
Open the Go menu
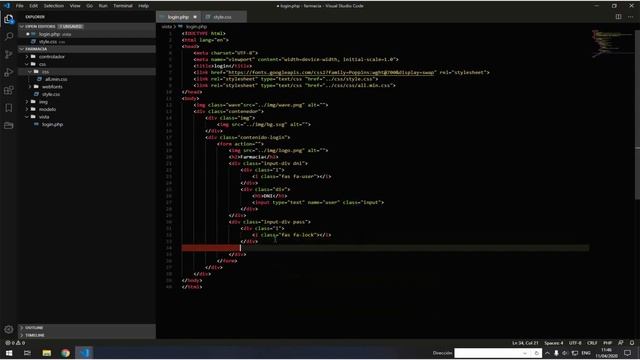tap(89, 6)
